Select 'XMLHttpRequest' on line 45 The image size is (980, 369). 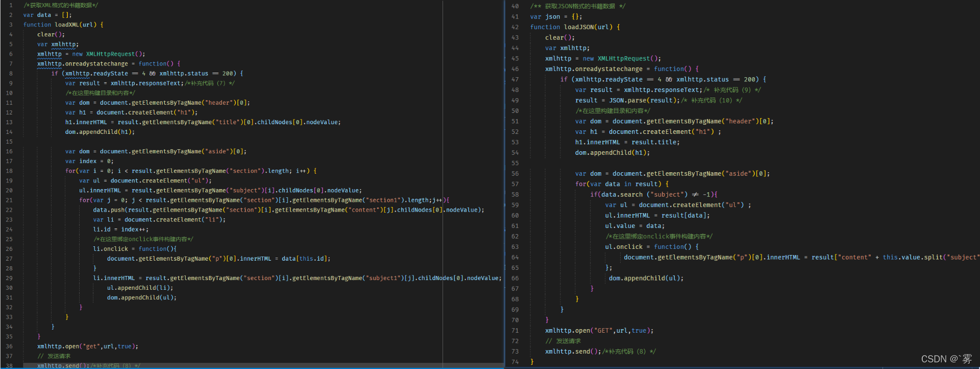pyautogui.click(x=624, y=58)
